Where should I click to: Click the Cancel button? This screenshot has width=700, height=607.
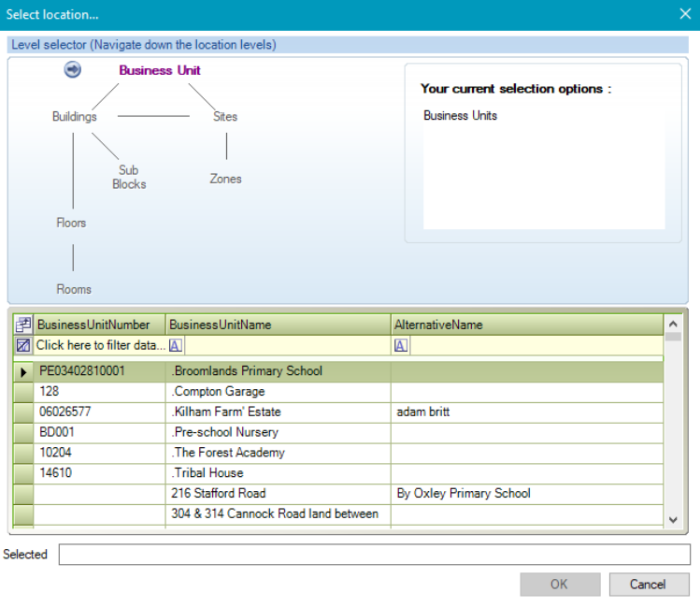[648, 585]
